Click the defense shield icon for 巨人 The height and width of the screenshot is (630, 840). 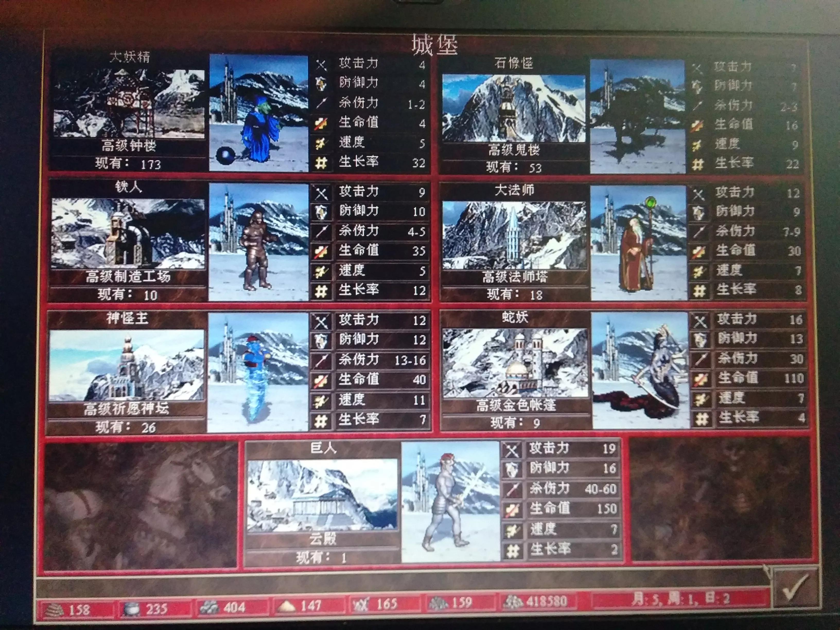512,470
